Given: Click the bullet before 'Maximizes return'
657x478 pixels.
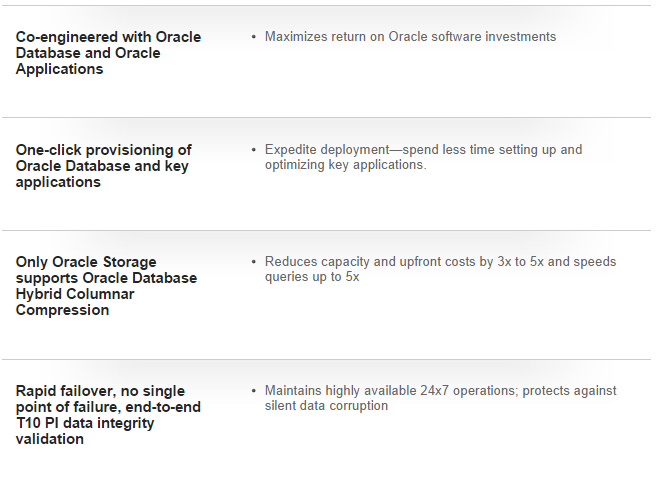Looking at the screenshot, I should pos(253,37).
